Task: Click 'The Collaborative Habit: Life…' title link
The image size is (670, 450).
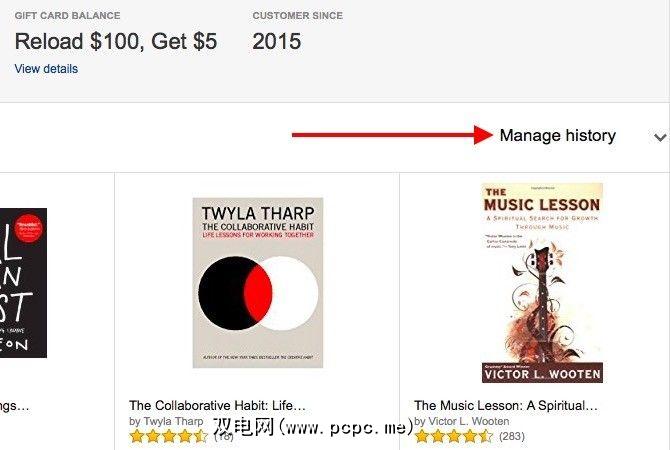Action: (217, 405)
